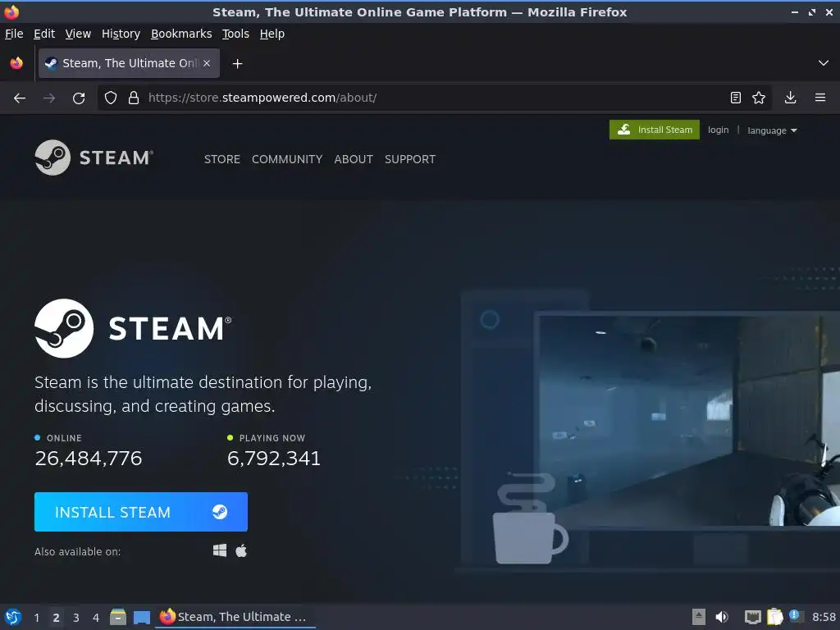This screenshot has width=840, height=630.
Task: Click the update notifier tray icon
Action: pyautogui.click(x=796, y=616)
